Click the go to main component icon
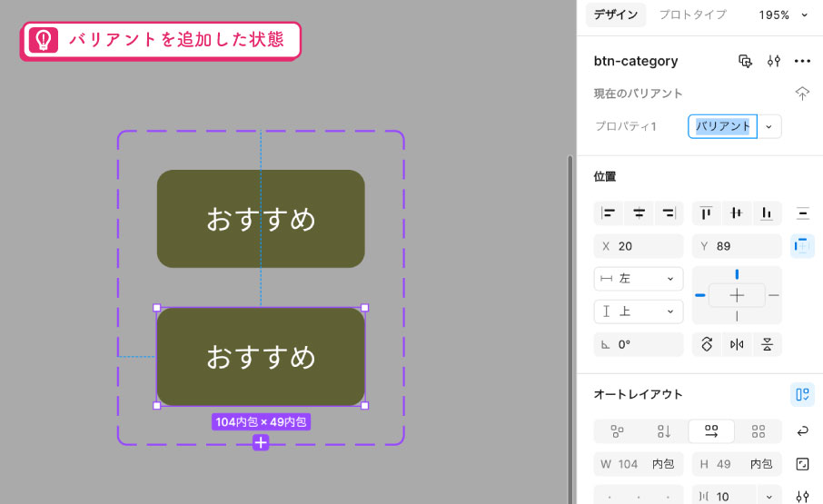Screen dimensions: 823x504 tap(802, 94)
